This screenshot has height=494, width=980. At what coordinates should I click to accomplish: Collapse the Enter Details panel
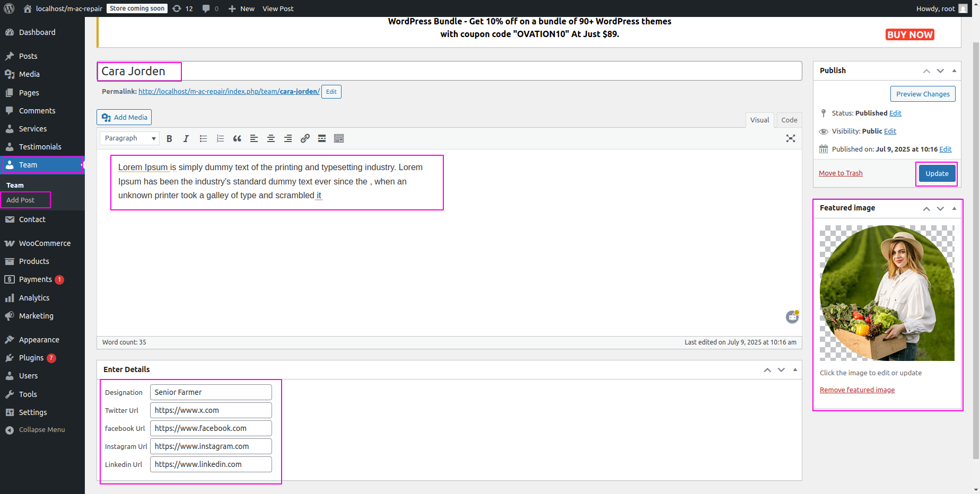point(795,369)
